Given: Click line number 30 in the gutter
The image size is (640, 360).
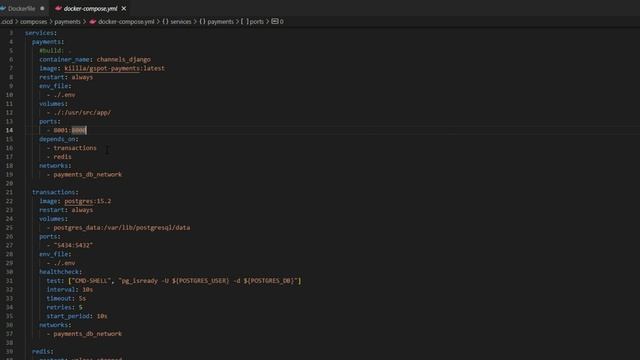Looking at the screenshot, I should click(x=9, y=272).
